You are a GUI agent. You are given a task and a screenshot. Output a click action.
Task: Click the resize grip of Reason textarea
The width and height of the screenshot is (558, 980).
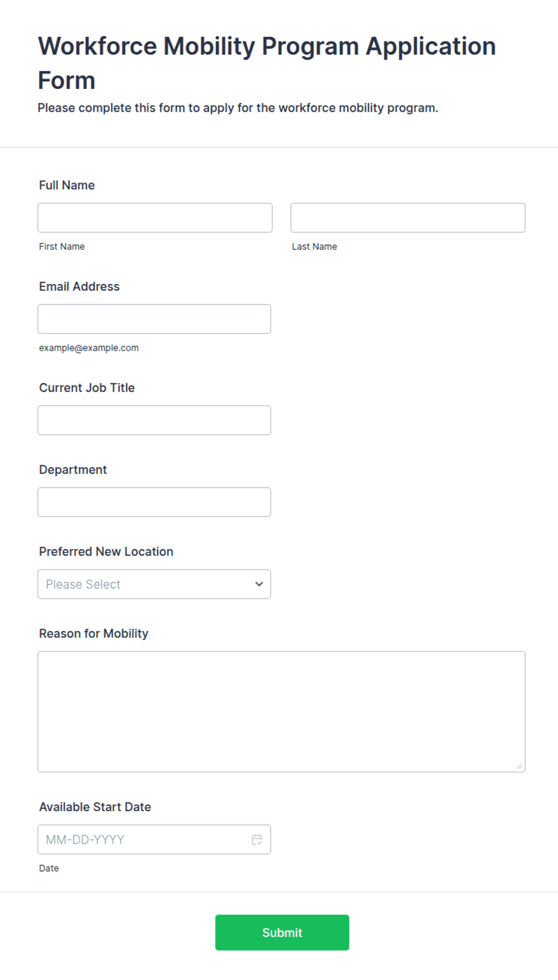pos(520,766)
